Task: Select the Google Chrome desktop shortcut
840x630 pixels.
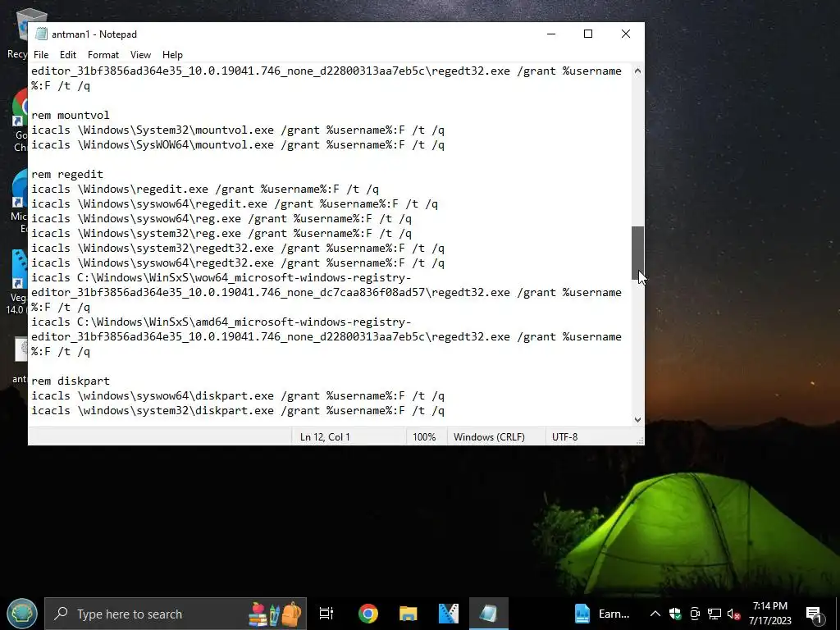Action: [20, 121]
